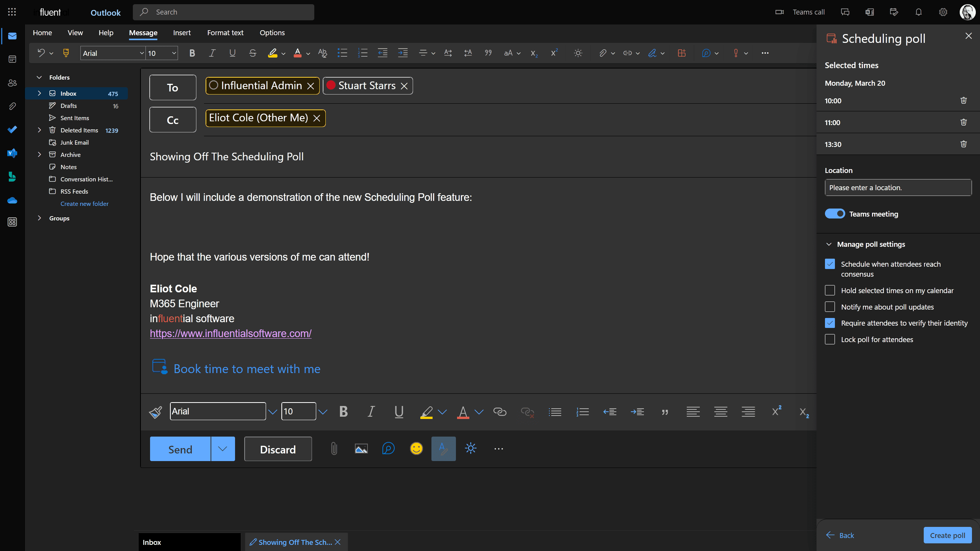Open the ribbon font name dropdown
980x551 pixels.
(142, 53)
